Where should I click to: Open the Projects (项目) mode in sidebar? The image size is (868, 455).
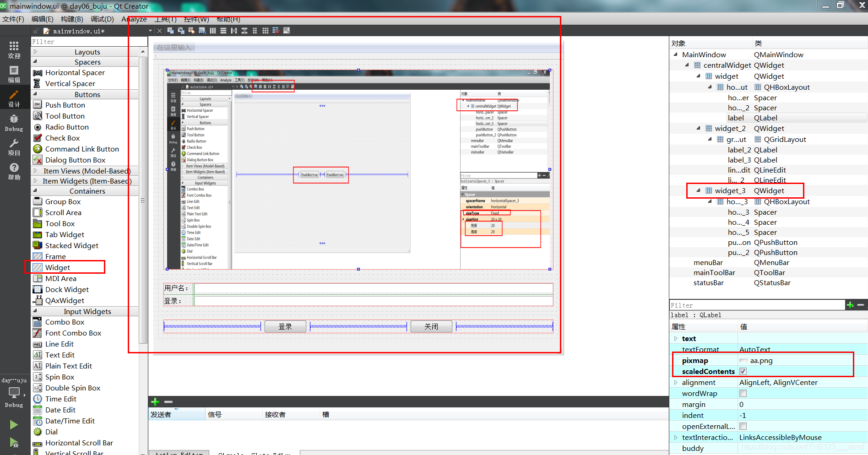pos(14,147)
